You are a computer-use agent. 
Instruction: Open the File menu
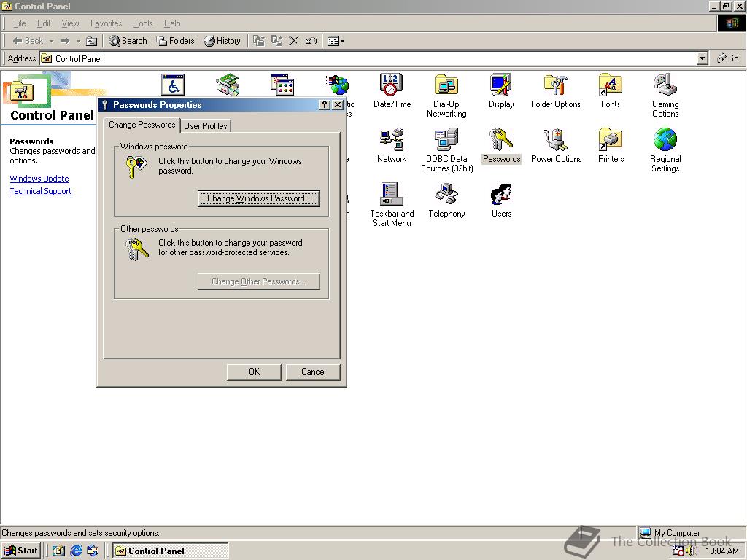click(20, 23)
